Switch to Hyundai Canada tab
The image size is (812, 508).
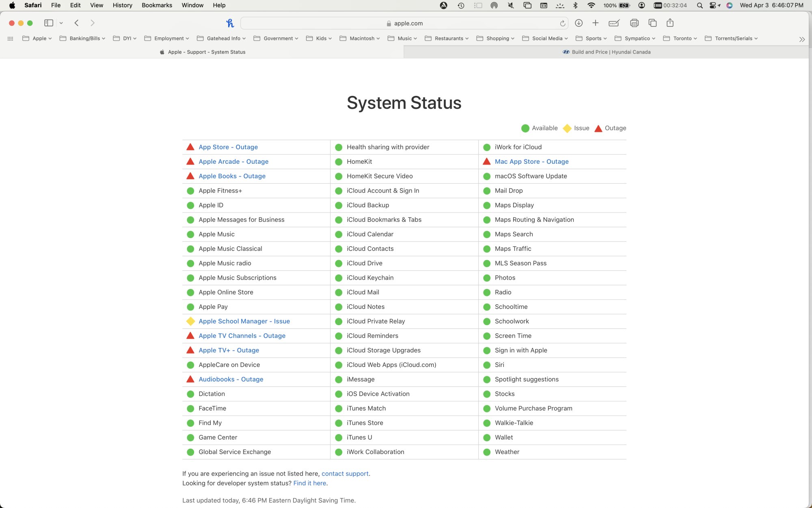(607, 52)
